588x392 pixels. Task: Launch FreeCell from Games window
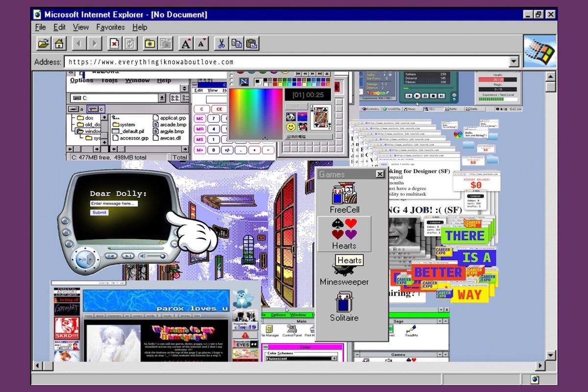coord(344,197)
